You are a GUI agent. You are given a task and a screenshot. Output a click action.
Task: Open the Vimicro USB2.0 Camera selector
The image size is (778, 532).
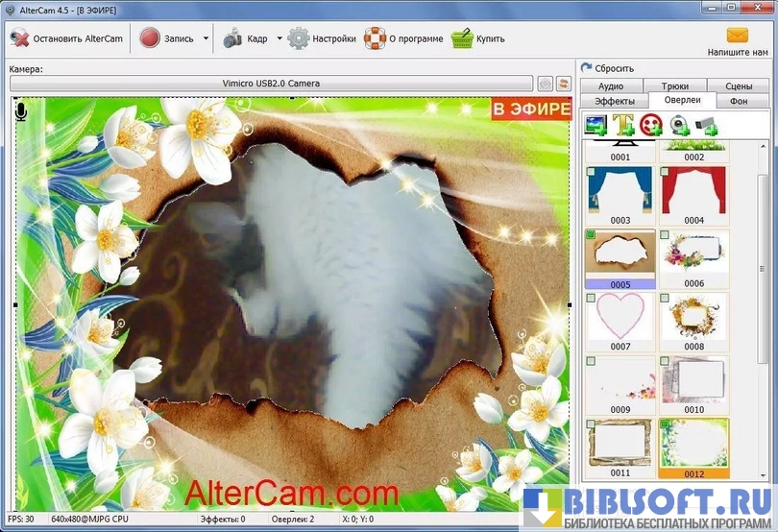coord(271,84)
